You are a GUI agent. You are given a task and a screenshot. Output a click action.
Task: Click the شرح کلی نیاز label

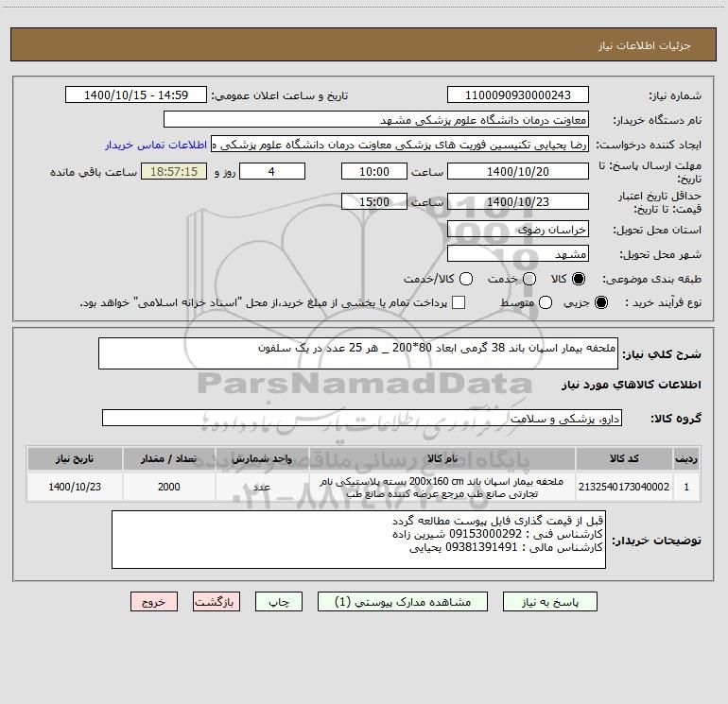[x=662, y=354]
